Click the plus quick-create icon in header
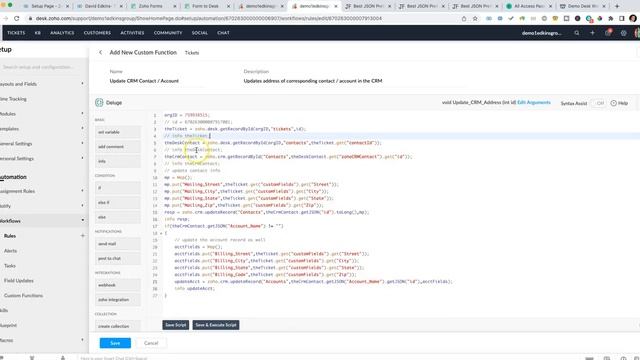640x360 pixels. 592,33
